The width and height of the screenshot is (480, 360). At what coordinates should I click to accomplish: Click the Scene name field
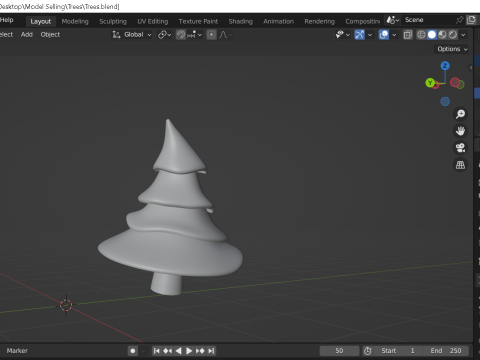(427, 20)
